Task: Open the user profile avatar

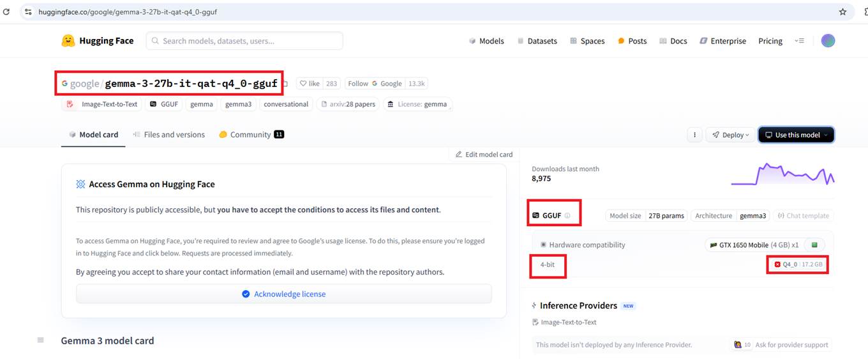Action: tap(828, 41)
